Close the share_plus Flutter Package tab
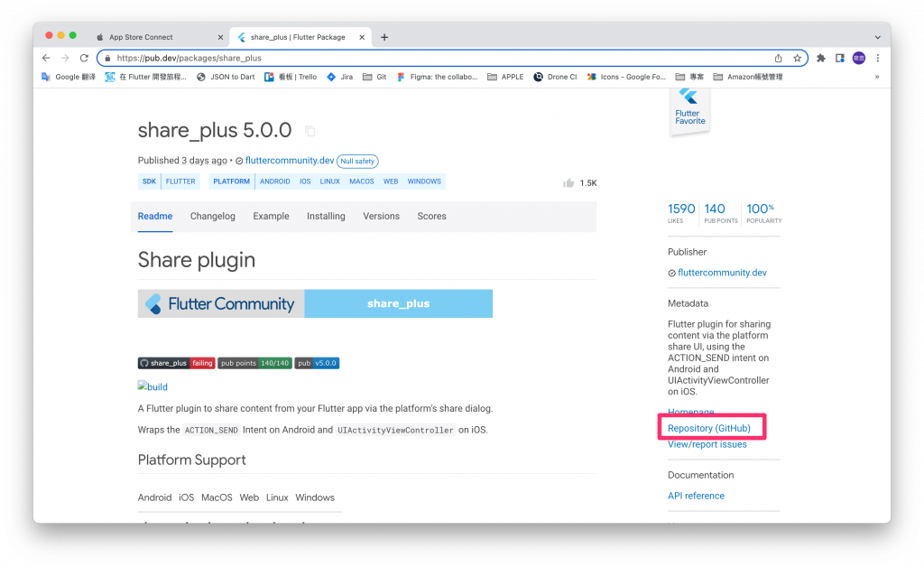The image size is (924, 567). pyautogui.click(x=362, y=37)
